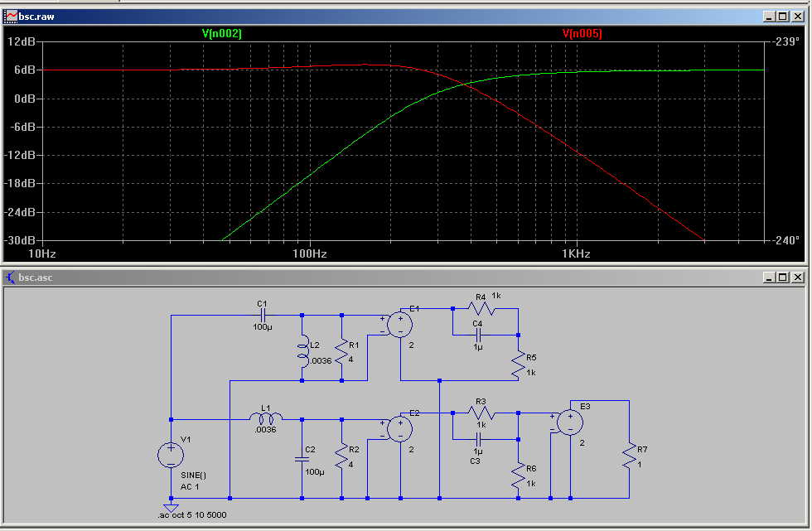Select resistor R5 symbol

pyautogui.click(x=518, y=364)
